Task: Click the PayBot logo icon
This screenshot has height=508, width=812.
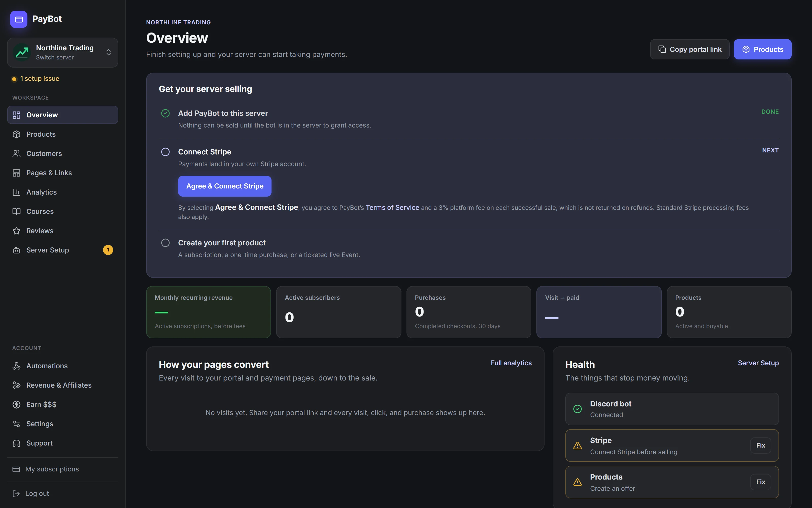Action: [x=19, y=19]
